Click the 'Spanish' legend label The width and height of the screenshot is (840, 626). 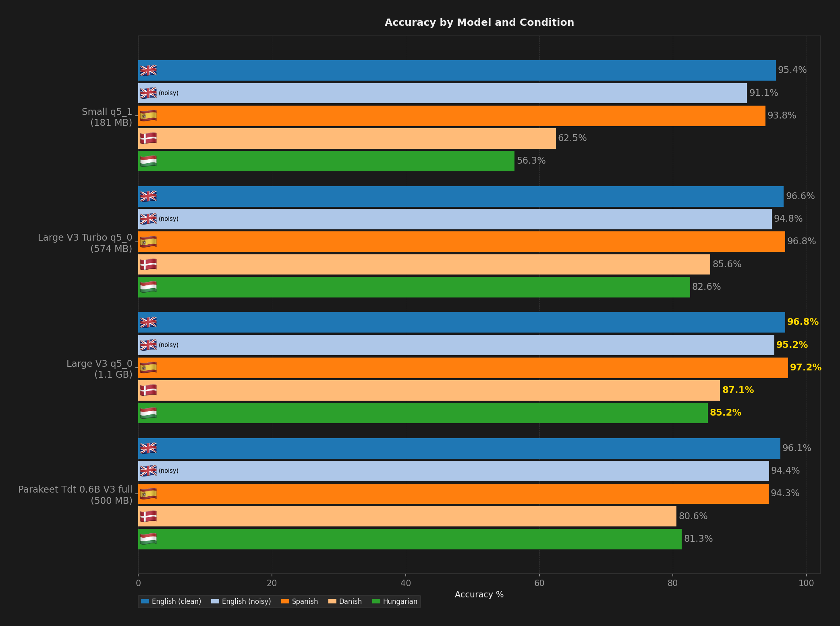click(305, 601)
